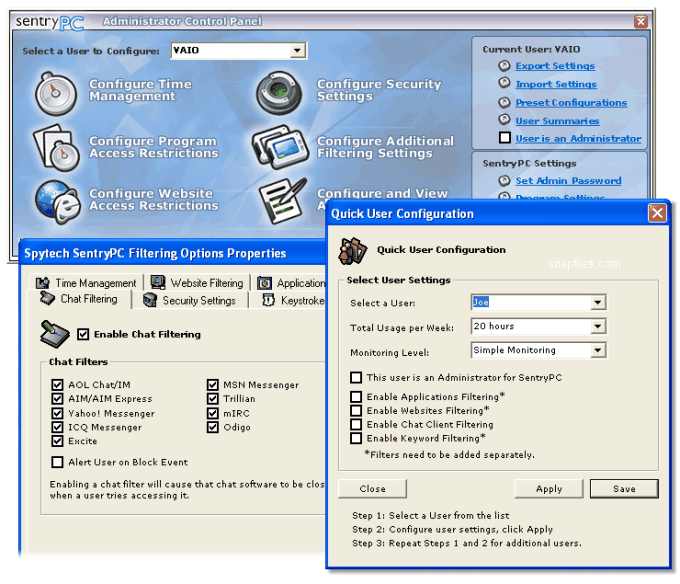Click the Time Management tab icon
The image size is (680, 584).
click(x=42, y=283)
